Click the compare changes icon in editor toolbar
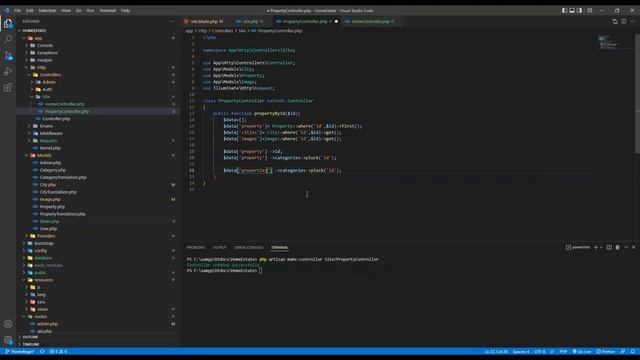This screenshot has width=640, height=360. (615, 21)
